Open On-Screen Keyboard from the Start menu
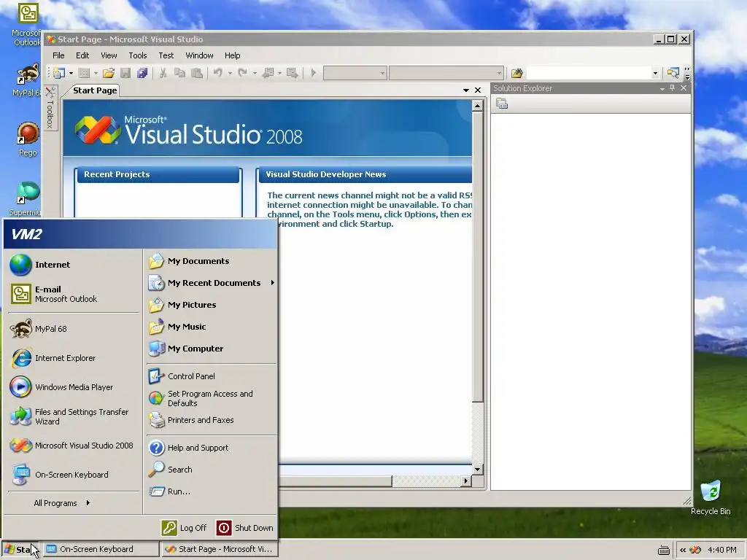Screen dimensions: 747x560 74,475
